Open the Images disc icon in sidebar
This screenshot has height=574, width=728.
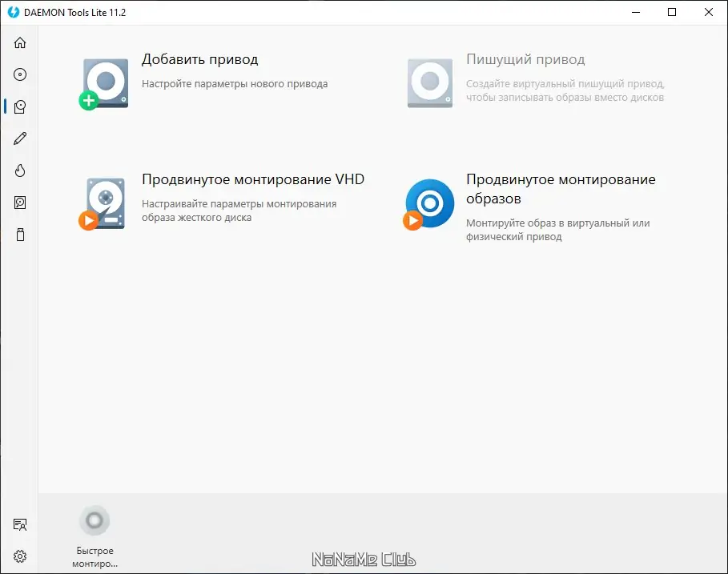(x=20, y=74)
